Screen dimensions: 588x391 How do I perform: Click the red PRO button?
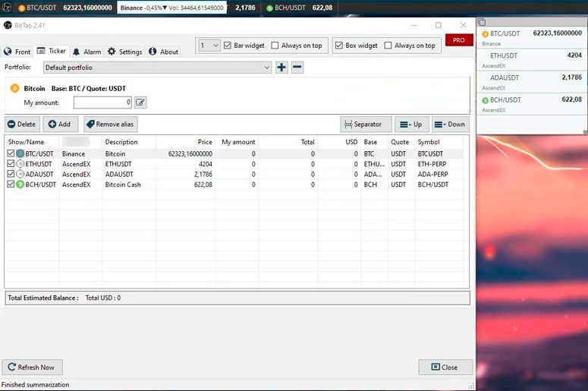(458, 40)
